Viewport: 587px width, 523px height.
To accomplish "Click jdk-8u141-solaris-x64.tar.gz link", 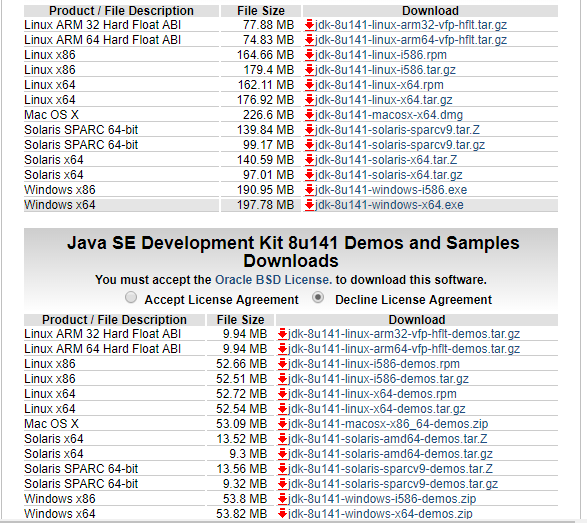I will 389,175.
